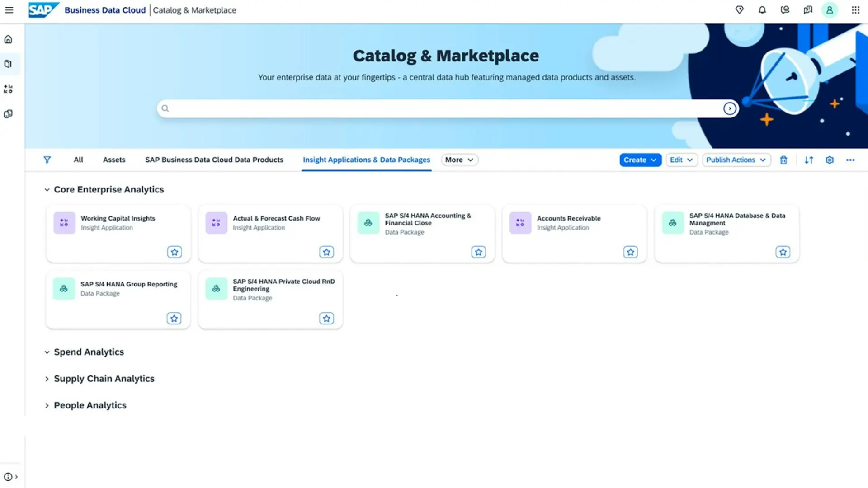Favorite Actual & Forecast Cash Flow

(326, 252)
